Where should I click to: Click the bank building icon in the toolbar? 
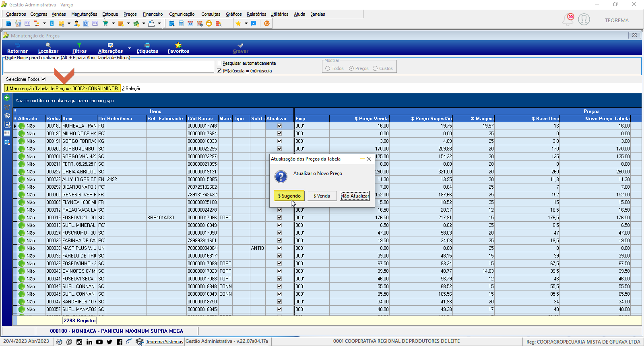click(86, 23)
